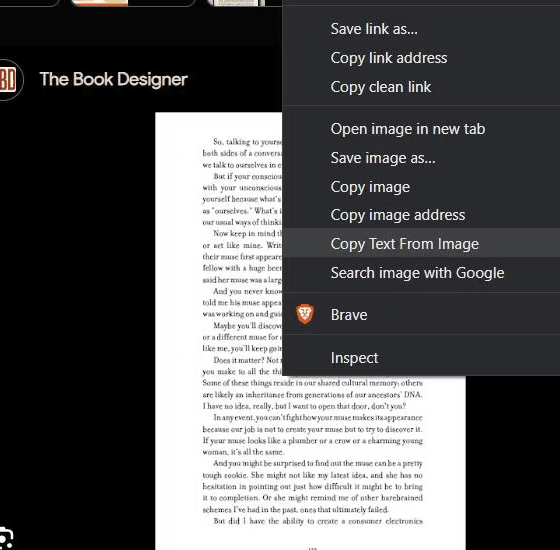Click the paragraph starting 'In any event'
The height and width of the screenshot is (550, 560).
click(312, 435)
